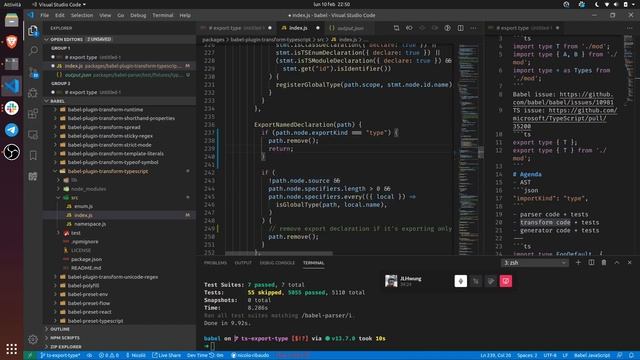
Task: Click errors and warnings count in status bar
Action: 109,355
